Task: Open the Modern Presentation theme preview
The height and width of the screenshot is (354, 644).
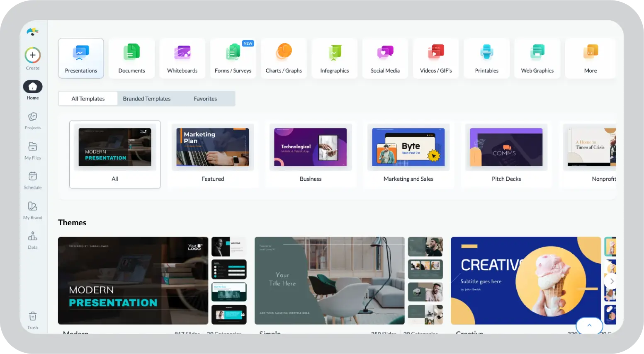Action: (133, 281)
